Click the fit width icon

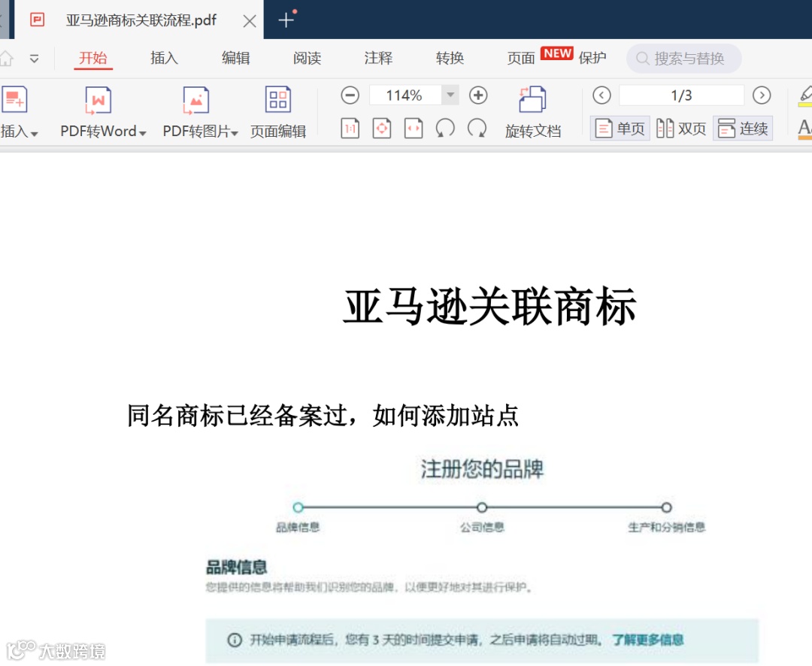tap(414, 129)
